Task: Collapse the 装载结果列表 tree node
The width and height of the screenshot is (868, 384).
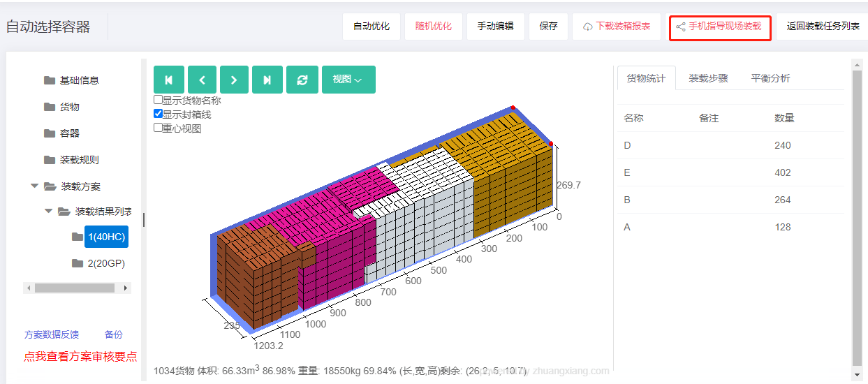Action: (x=48, y=212)
